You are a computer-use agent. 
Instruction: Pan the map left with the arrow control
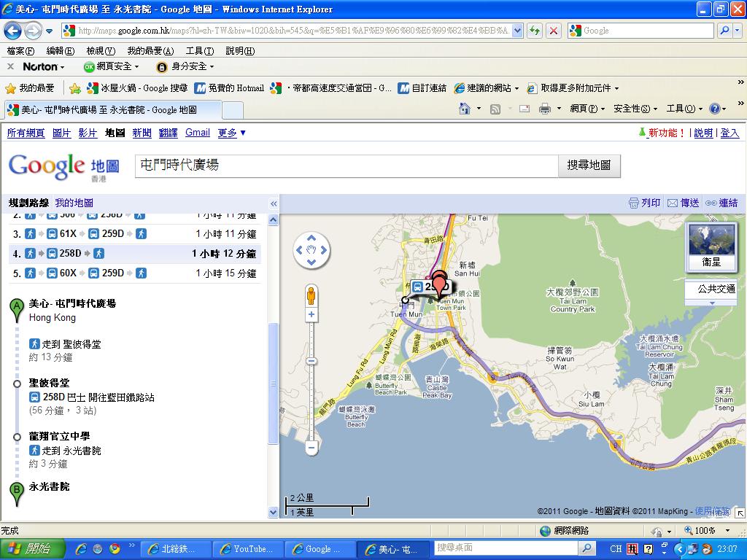click(299, 250)
